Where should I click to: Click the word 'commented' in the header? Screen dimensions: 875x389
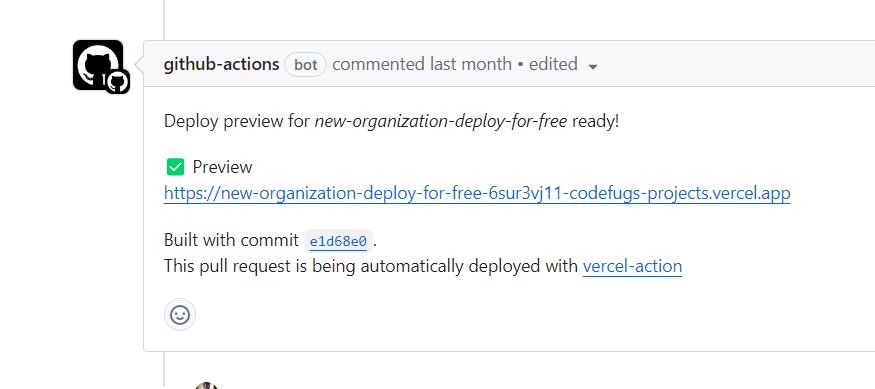click(x=378, y=64)
